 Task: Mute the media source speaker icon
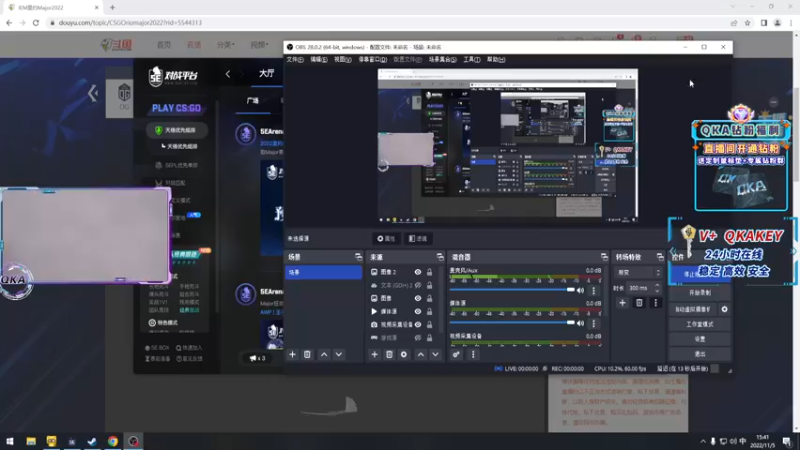tap(580, 323)
